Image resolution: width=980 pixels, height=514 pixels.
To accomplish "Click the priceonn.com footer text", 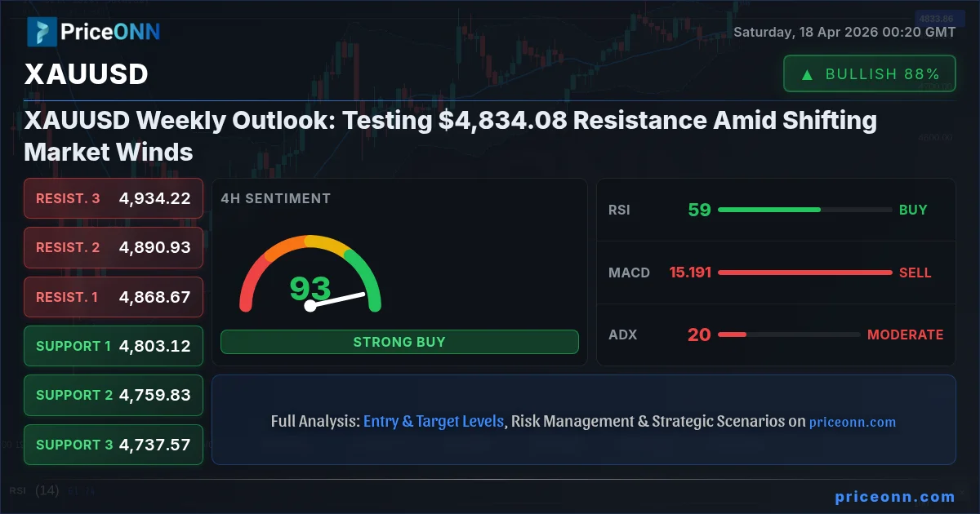I will (x=895, y=496).
